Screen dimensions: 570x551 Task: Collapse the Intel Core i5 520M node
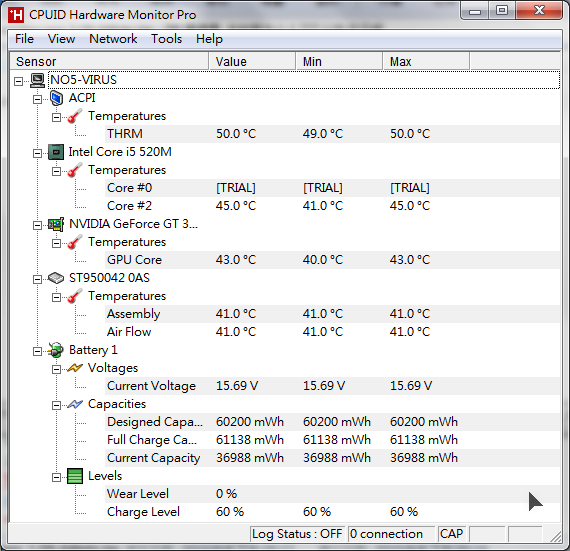37,153
